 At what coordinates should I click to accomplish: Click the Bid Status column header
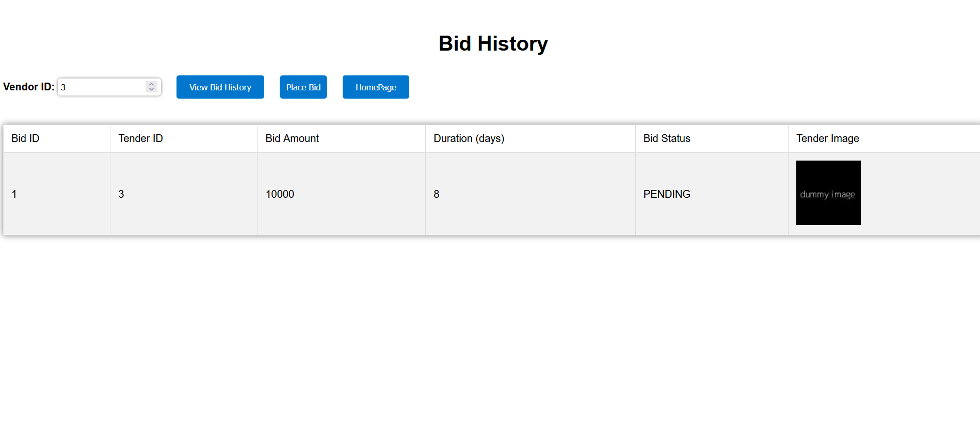(x=667, y=138)
